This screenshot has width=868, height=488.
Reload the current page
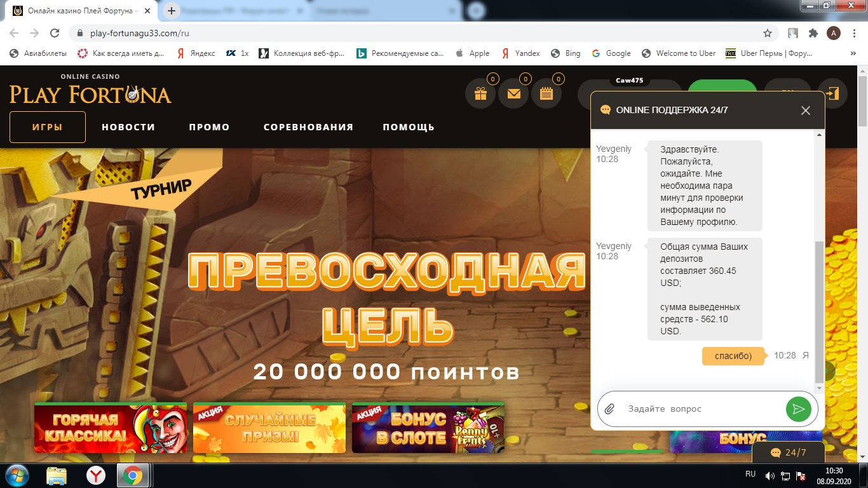click(55, 33)
